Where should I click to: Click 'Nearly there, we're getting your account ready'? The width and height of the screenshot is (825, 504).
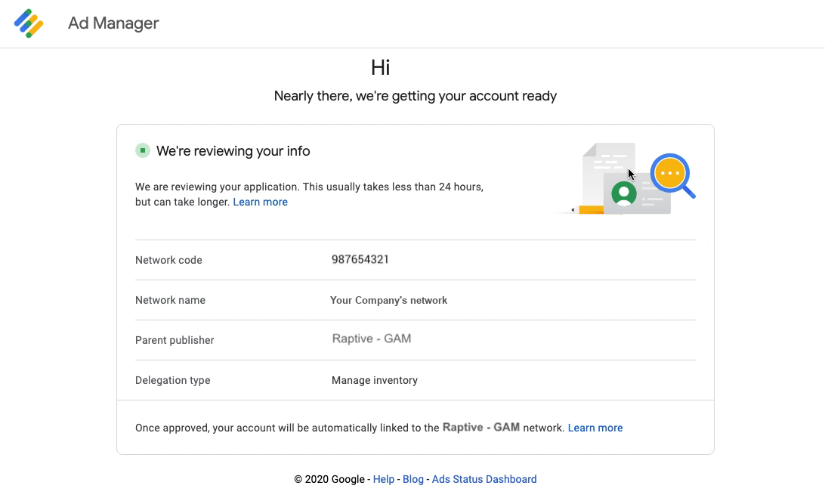click(415, 96)
